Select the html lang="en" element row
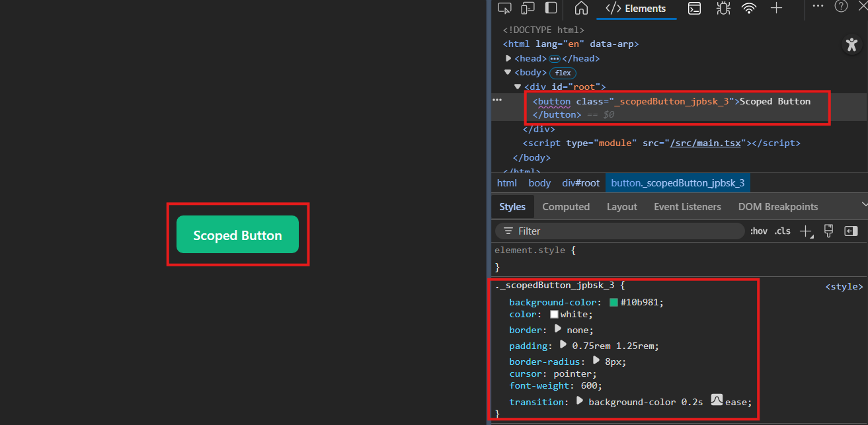868x425 pixels. pos(571,44)
